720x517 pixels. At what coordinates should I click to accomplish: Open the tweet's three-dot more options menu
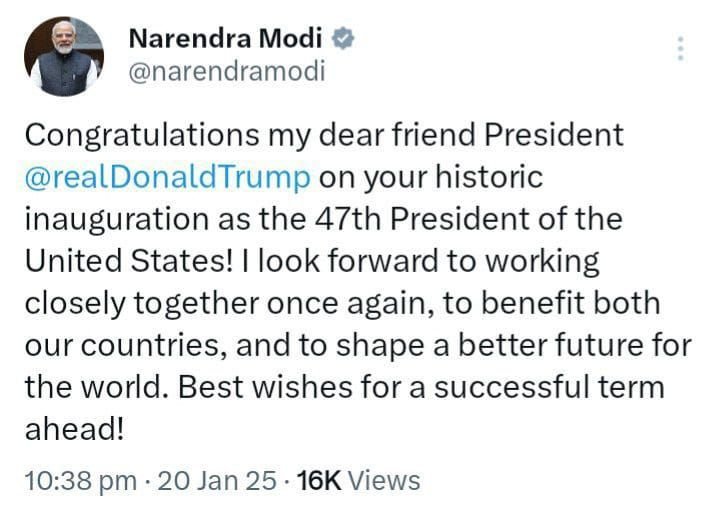point(681,49)
